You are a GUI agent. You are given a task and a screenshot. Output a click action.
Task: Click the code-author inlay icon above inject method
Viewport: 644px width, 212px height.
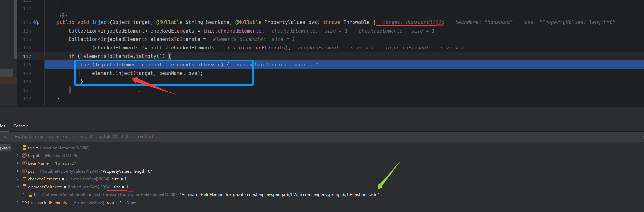pos(62,15)
